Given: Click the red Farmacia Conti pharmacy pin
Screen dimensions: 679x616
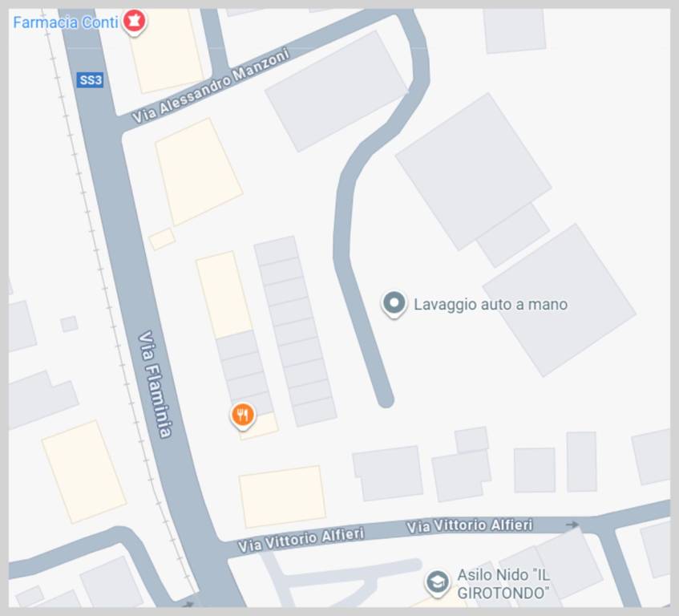Looking at the screenshot, I should click(134, 22).
